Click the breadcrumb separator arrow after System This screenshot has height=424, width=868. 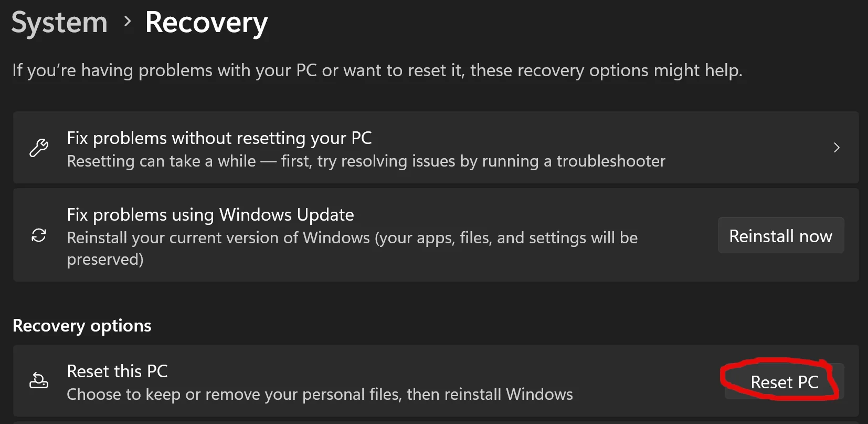[x=127, y=22]
